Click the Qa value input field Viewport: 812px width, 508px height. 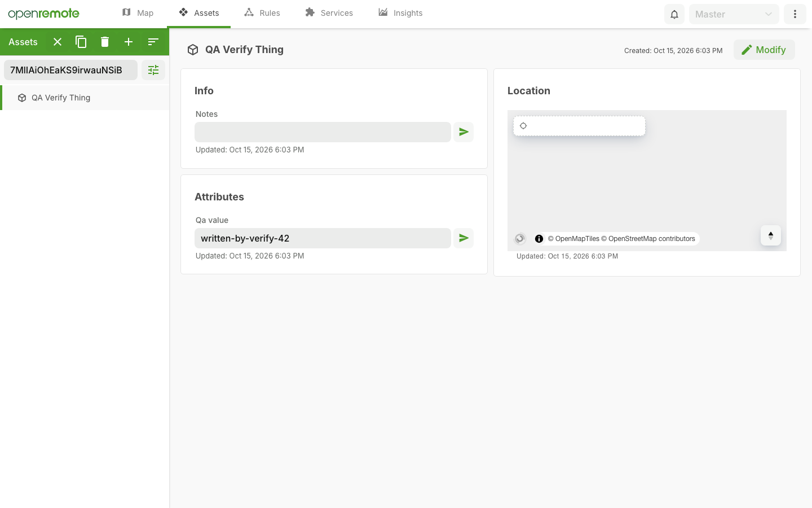click(323, 238)
